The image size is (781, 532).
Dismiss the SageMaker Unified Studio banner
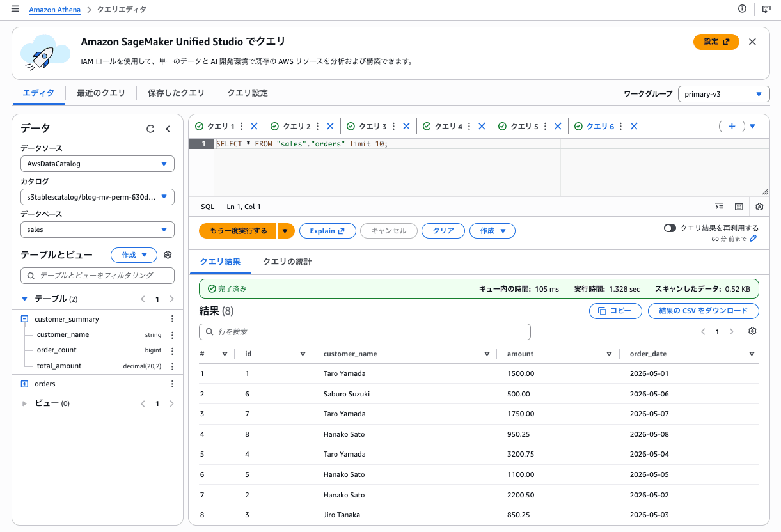point(752,42)
